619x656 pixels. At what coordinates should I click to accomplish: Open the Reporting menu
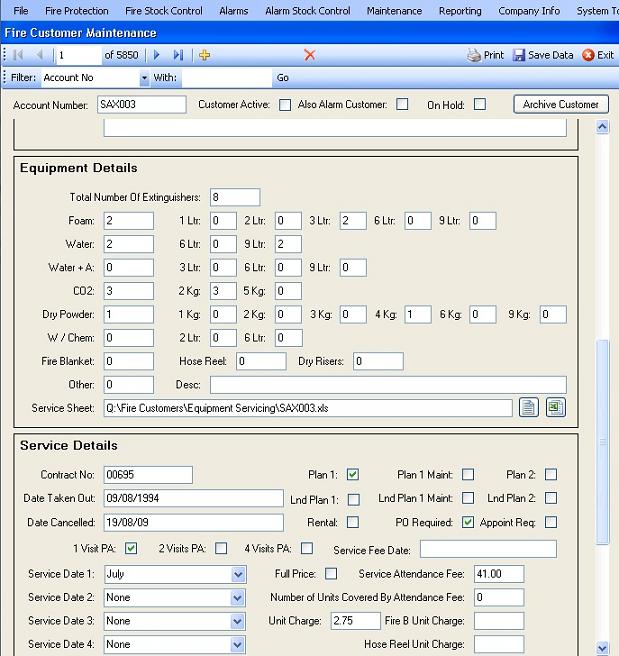point(460,11)
